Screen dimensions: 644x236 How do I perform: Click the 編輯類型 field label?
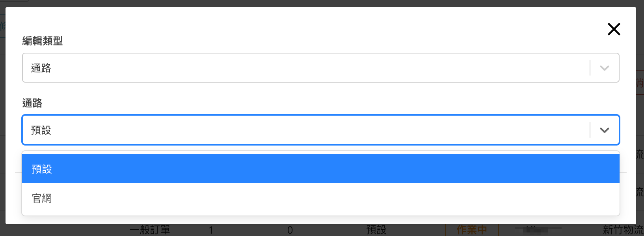[x=43, y=41]
